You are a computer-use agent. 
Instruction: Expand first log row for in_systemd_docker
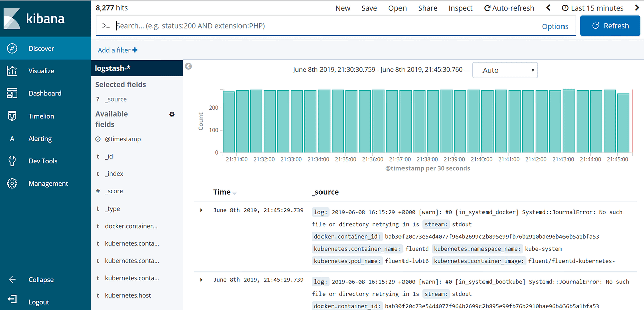coord(201,210)
